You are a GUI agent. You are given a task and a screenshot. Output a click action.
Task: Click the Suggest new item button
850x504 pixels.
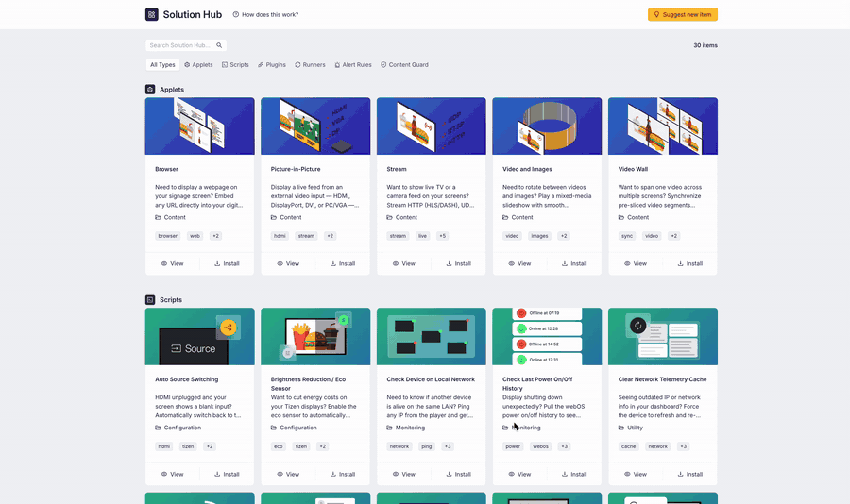coord(683,15)
